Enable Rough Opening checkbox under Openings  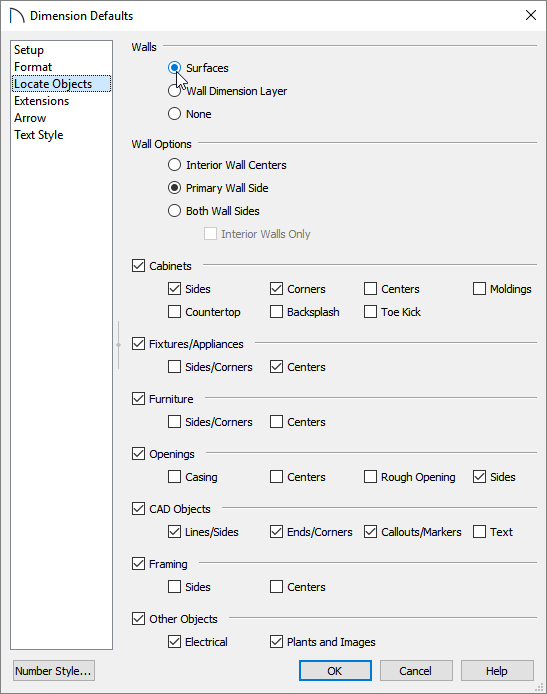click(370, 477)
